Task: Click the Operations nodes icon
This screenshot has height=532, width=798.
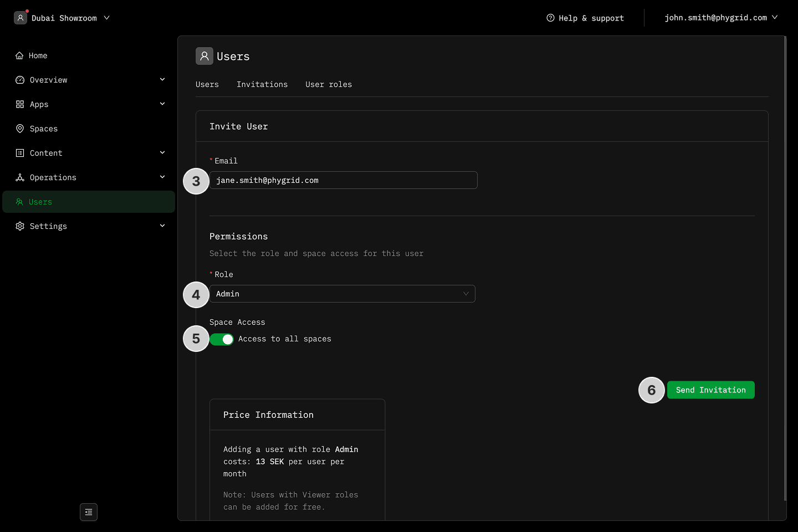Action: click(x=20, y=177)
